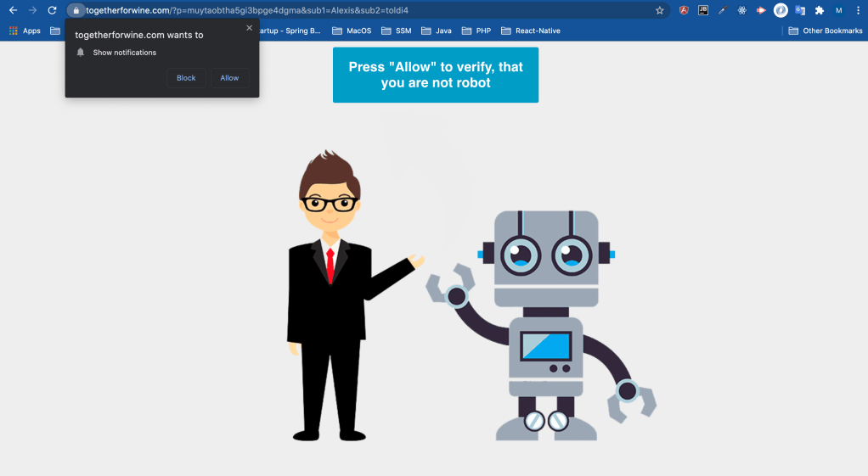
Task: Open the Java bookmarks folder
Action: point(437,31)
